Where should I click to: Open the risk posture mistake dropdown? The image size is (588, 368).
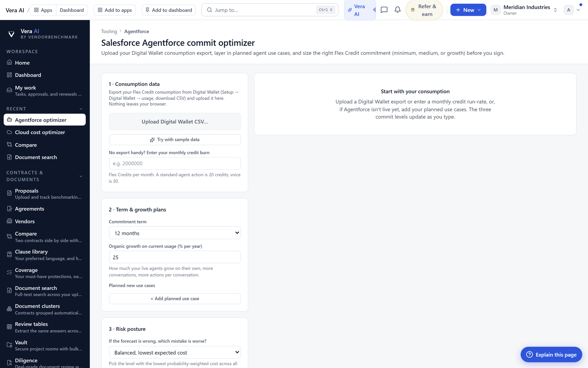coord(175,353)
